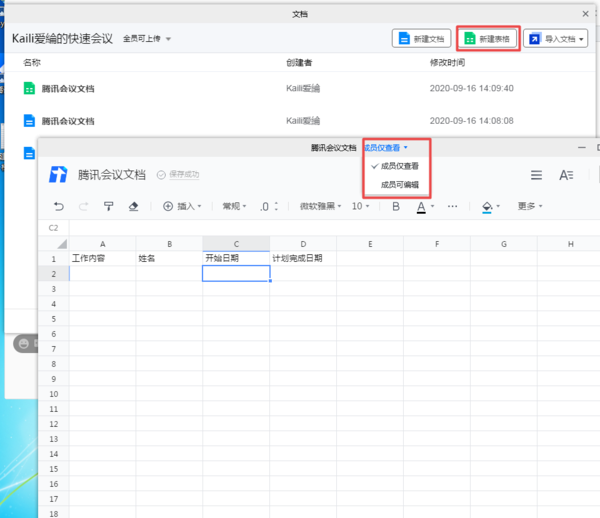Open the 插入 insert menu
The height and width of the screenshot is (518, 600).
pos(183,206)
